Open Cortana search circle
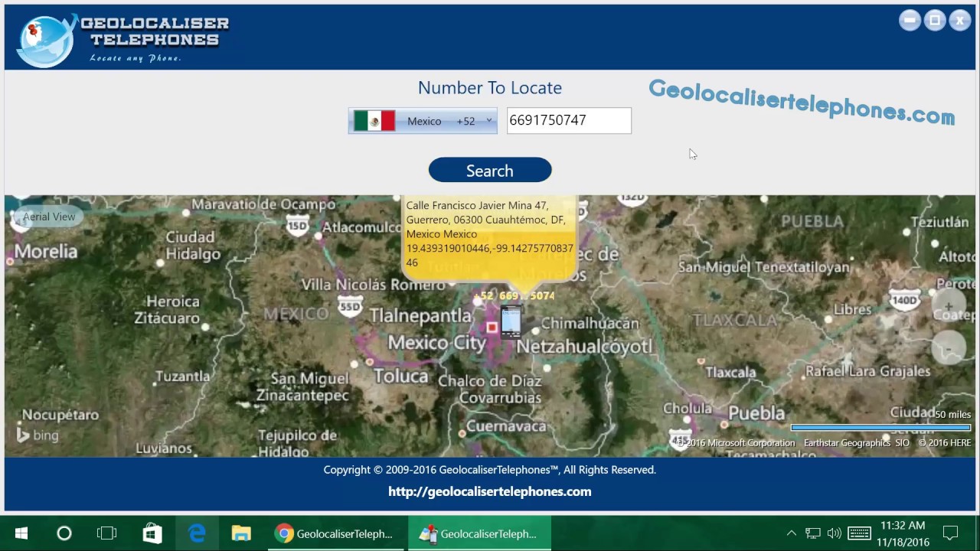The image size is (980, 551). [x=64, y=533]
